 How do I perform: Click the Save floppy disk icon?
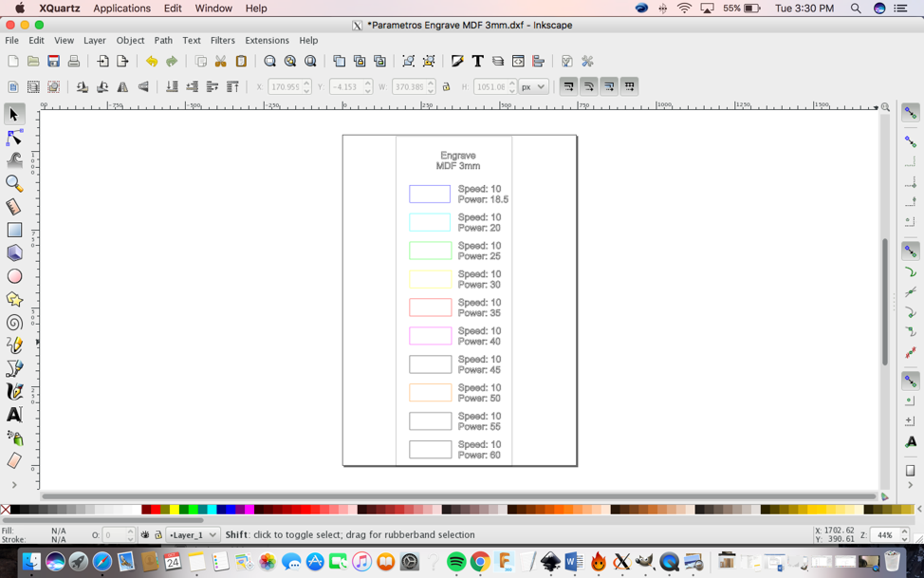[x=54, y=62]
